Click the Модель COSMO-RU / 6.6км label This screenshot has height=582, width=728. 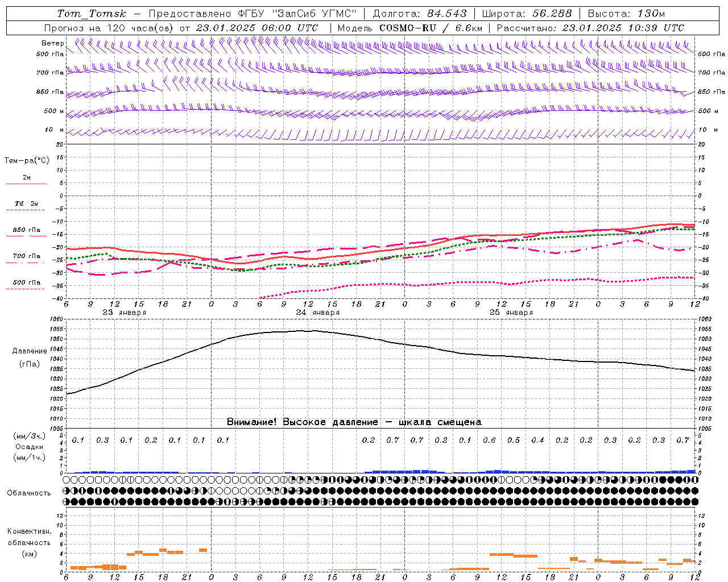coord(409,28)
